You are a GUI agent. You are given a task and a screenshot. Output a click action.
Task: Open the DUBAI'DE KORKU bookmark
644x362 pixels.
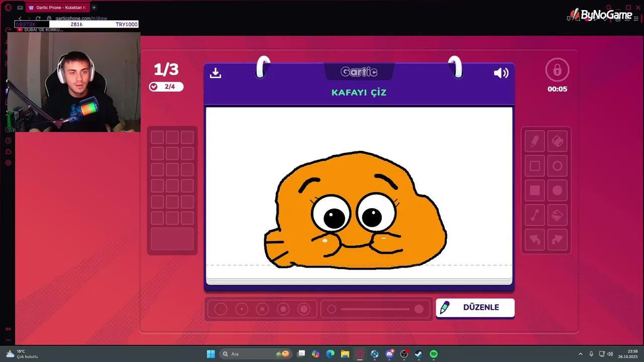point(40,30)
